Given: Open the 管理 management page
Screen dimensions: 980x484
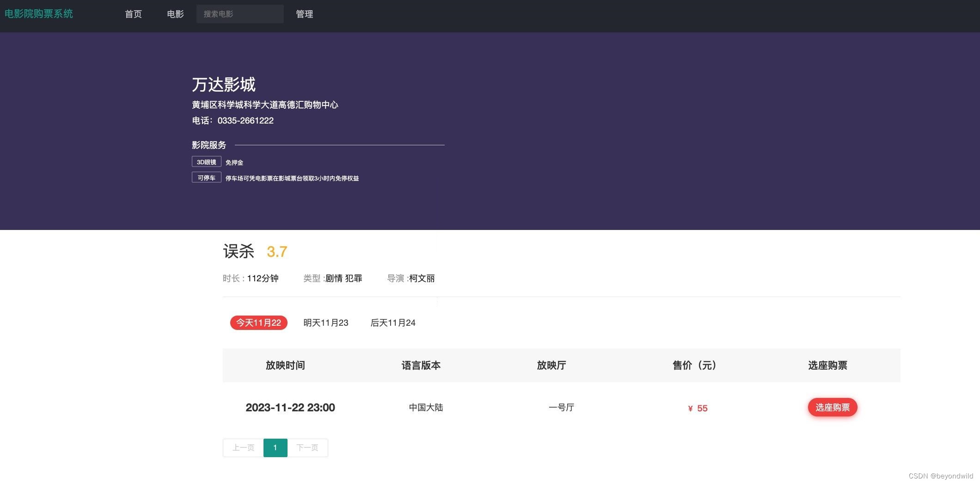Looking at the screenshot, I should point(304,14).
